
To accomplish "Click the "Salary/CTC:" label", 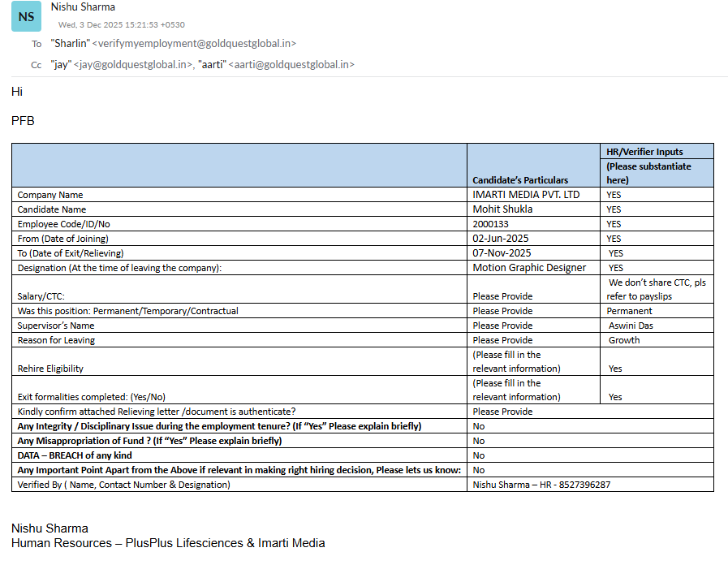I will (x=41, y=296).
